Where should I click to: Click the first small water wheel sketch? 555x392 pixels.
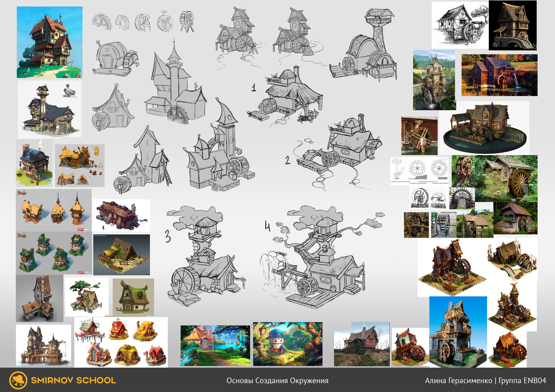(x=102, y=22)
